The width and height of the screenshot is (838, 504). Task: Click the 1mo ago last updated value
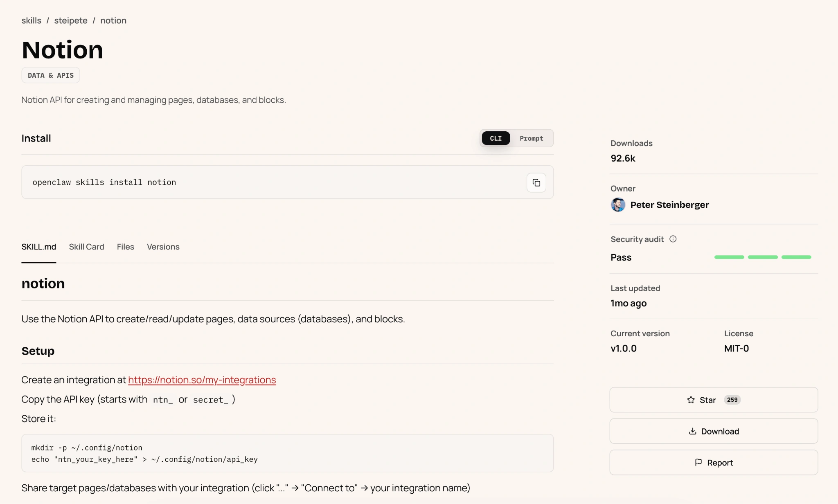pos(628,303)
